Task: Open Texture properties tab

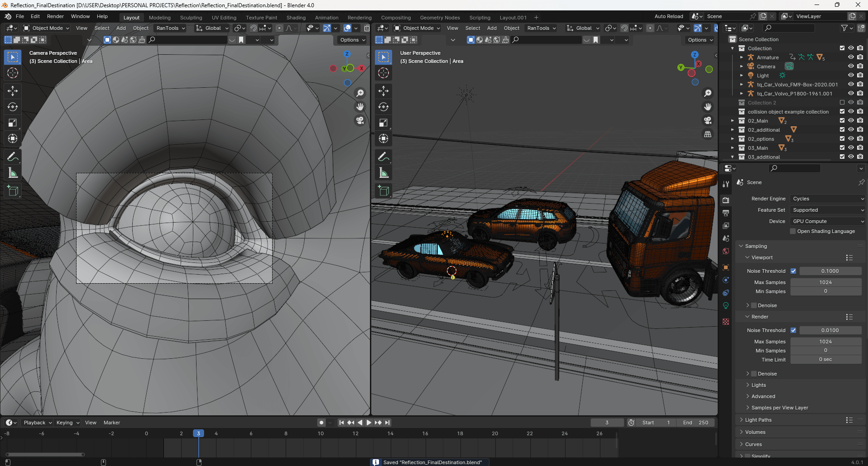Action: [x=726, y=322]
